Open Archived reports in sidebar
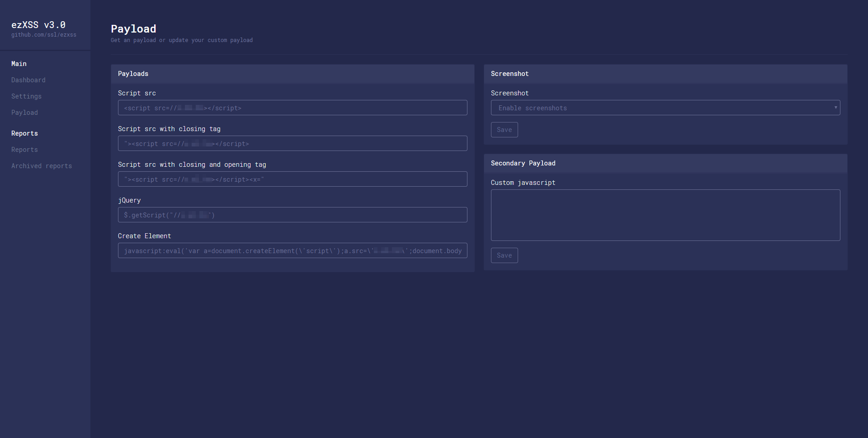The width and height of the screenshot is (868, 438). (x=42, y=166)
